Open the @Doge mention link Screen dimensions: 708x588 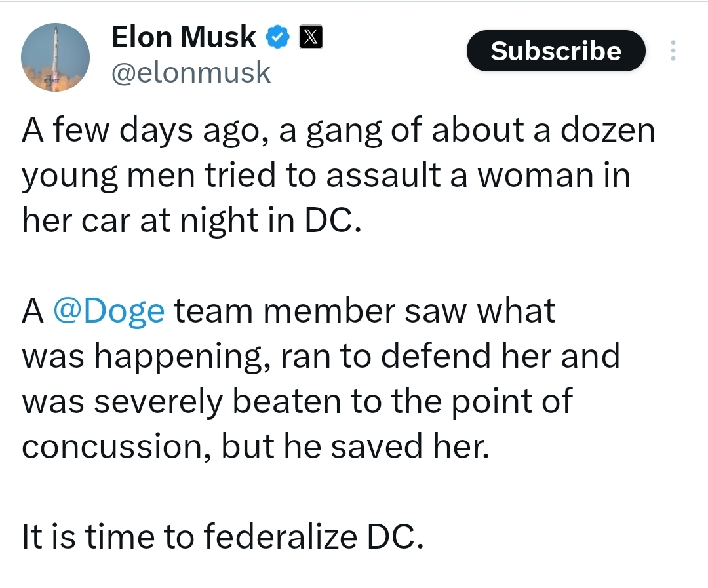(109, 311)
